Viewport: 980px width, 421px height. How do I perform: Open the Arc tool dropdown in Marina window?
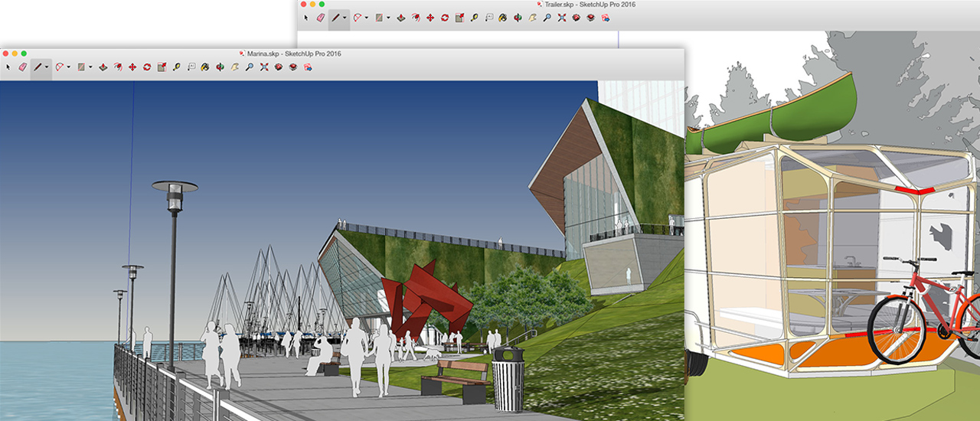point(68,67)
